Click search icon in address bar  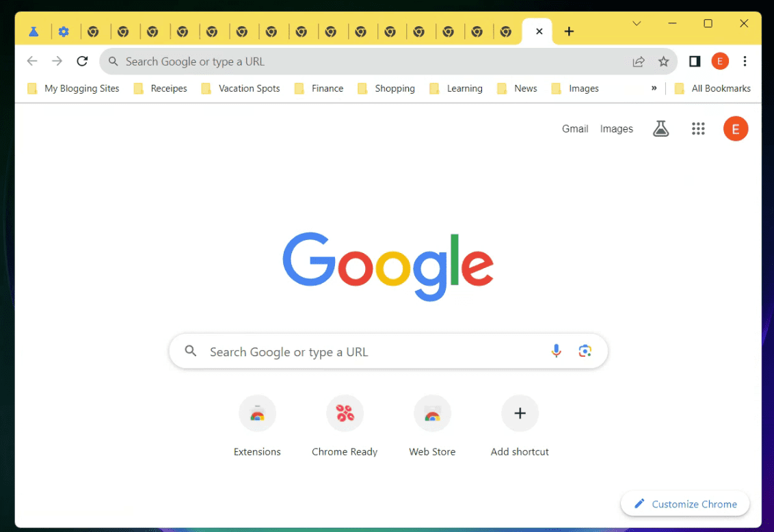point(113,61)
